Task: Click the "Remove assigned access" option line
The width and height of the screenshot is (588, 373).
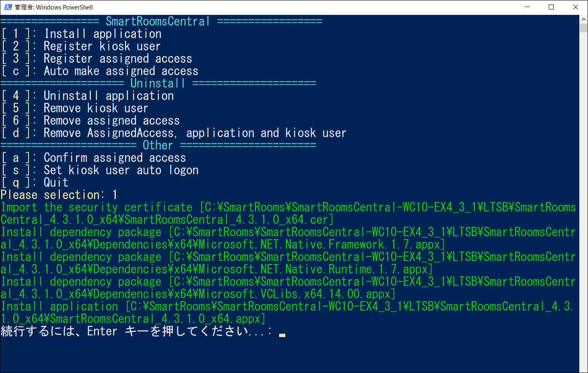Action: point(111,121)
